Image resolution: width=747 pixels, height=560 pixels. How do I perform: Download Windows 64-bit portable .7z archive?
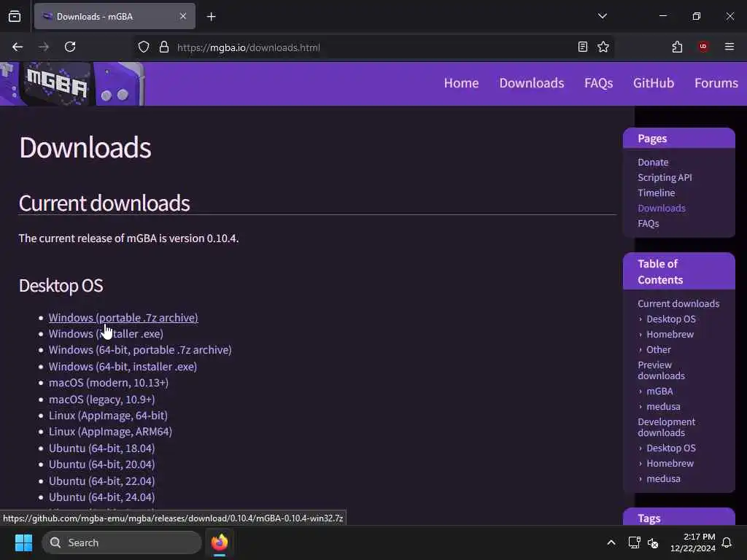tap(140, 350)
